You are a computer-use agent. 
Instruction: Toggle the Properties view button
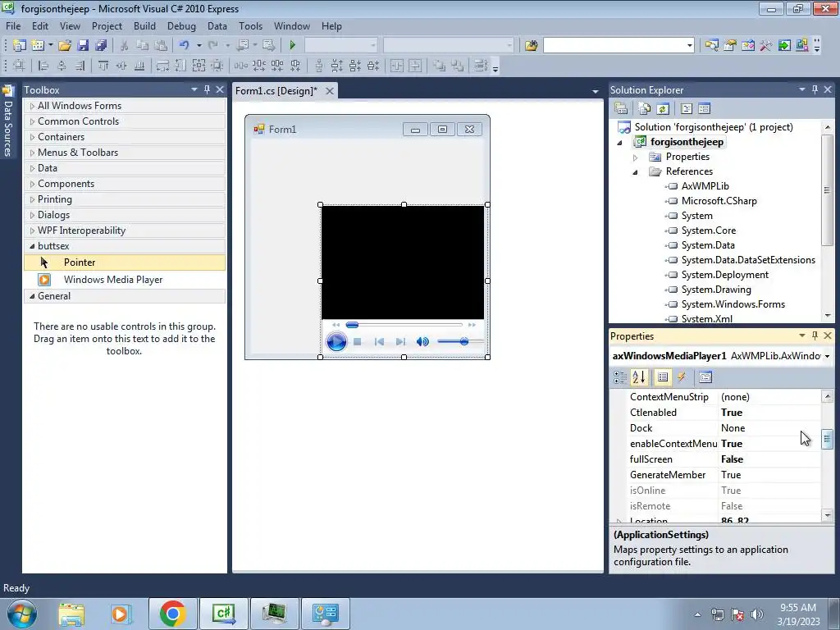coord(663,377)
